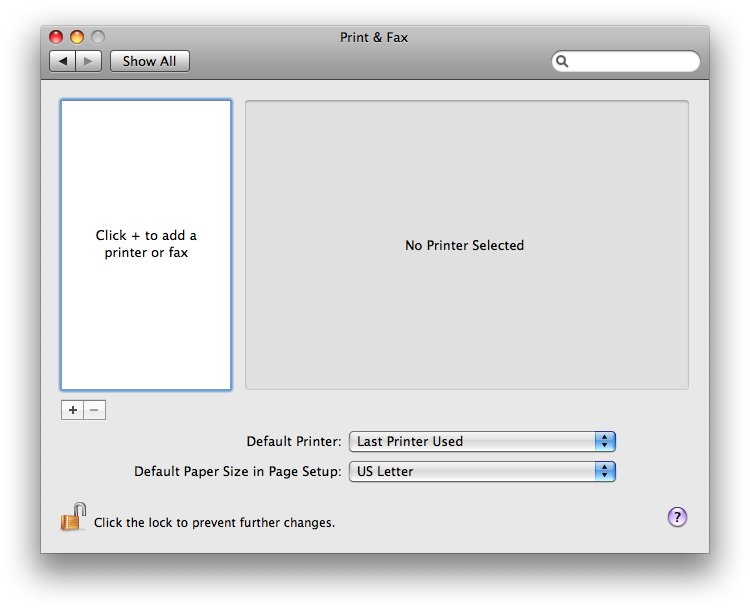Focus the search text field
The height and width of the screenshot is (609, 750).
click(x=632, y=61)
